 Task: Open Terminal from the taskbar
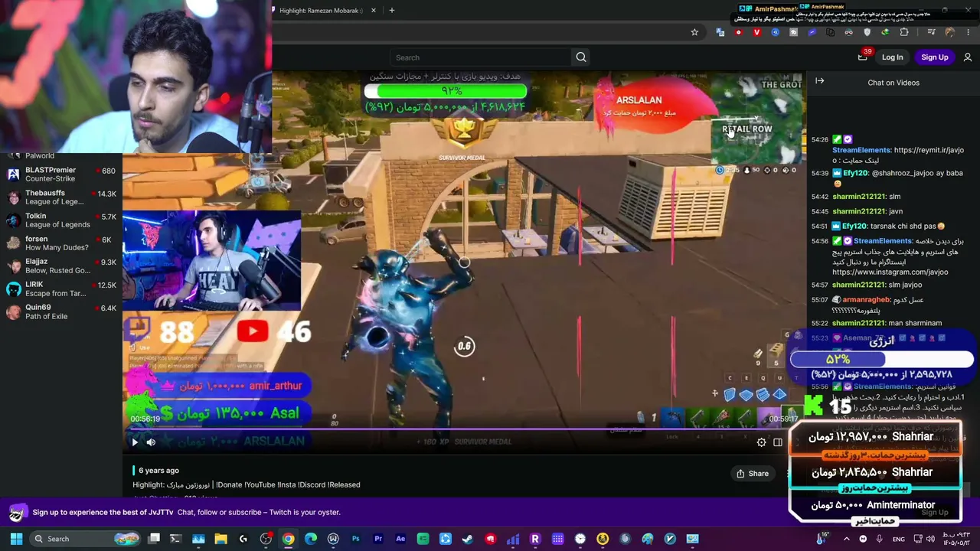175,539
